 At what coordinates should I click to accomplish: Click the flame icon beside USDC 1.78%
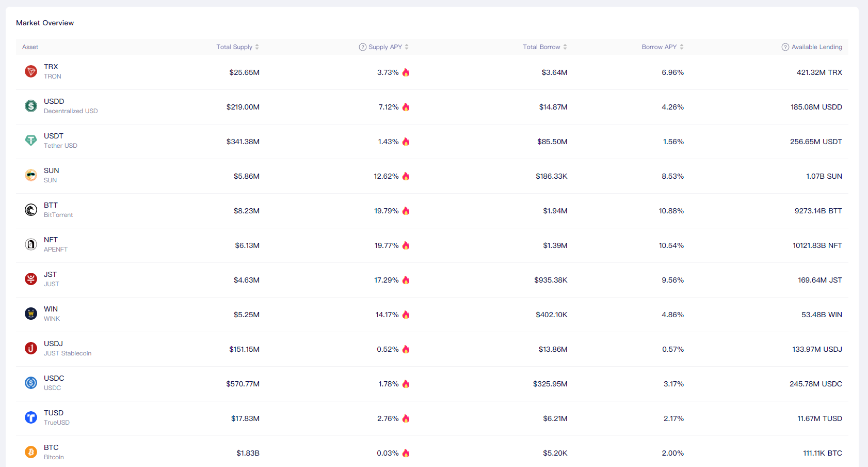coord(406,384)
